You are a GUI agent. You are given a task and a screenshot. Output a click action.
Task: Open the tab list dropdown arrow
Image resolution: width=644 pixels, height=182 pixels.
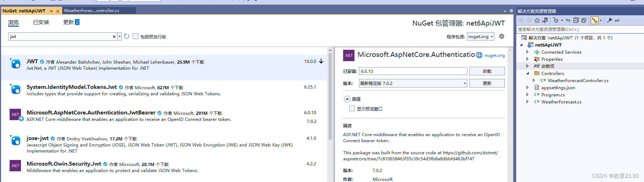505,11
